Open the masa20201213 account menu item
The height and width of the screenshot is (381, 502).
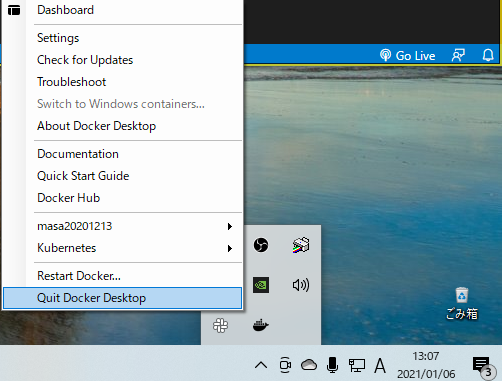(122, 226)
